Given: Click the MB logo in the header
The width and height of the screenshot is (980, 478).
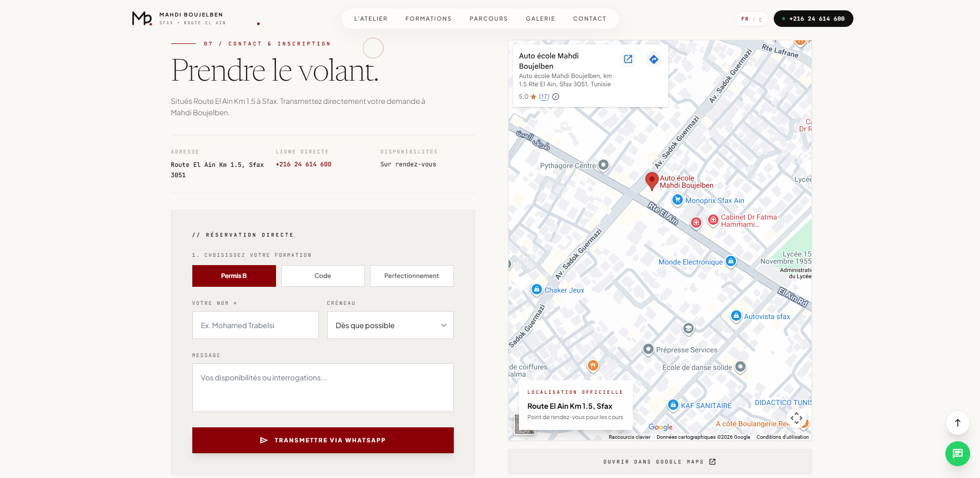Looking at the screenshot, I should click(x=142, y=19).
